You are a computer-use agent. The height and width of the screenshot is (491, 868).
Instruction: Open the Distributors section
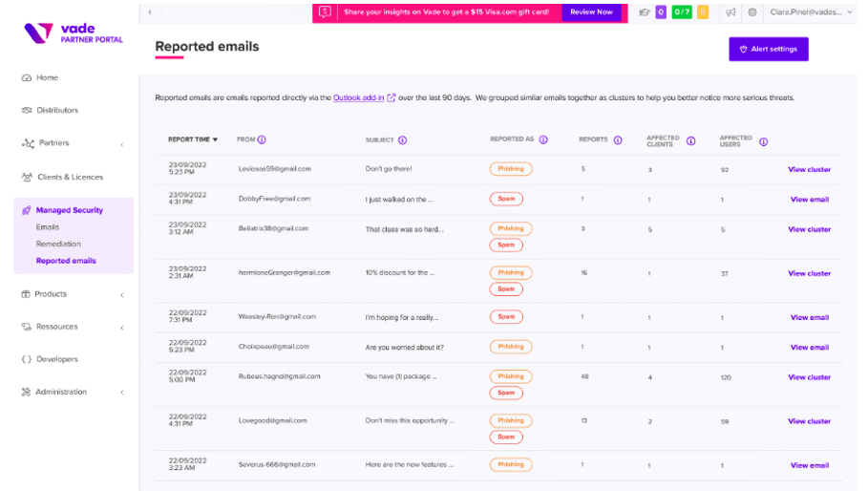[x=57, y=110]
